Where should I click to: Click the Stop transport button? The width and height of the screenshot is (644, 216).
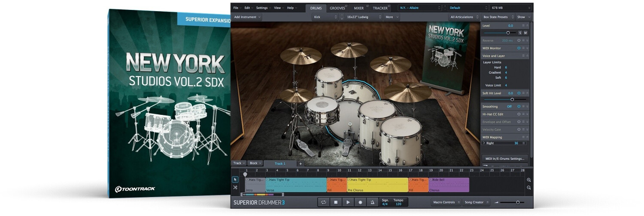point(336,202)
